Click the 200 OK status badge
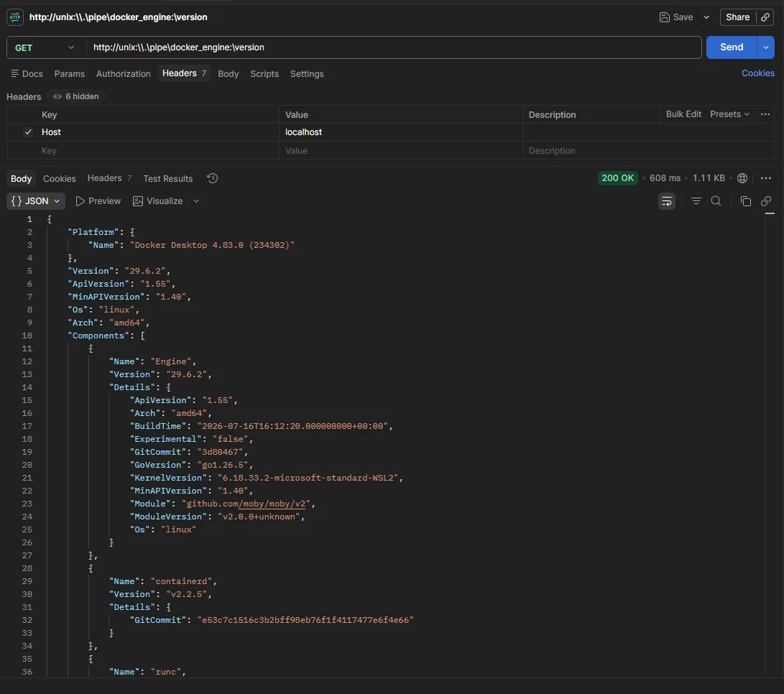 (x=617, y=178)
